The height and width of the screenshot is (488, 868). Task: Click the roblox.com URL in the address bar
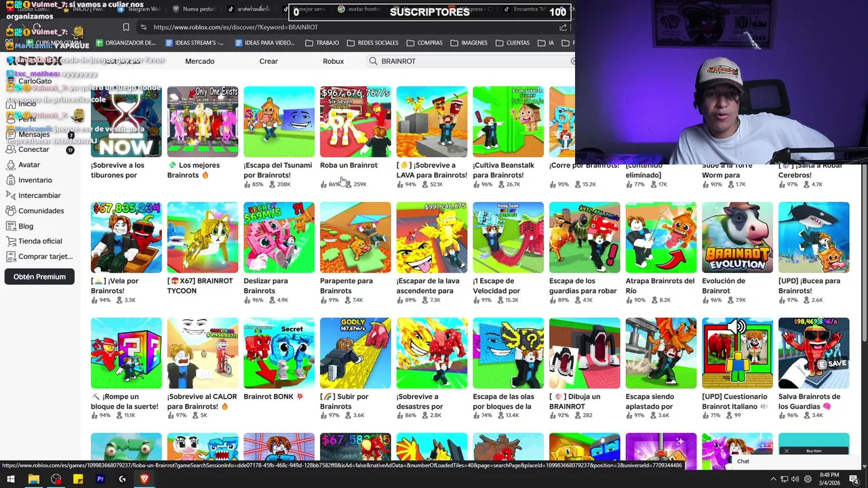[235, 27]
